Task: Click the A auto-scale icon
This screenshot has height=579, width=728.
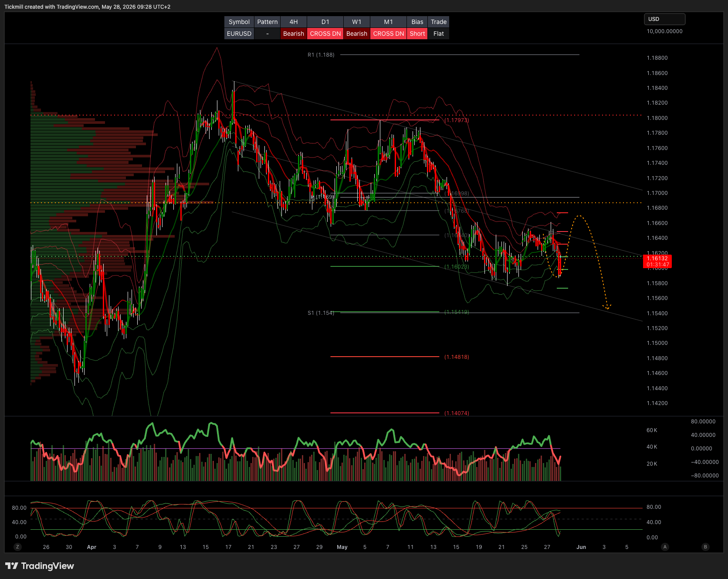Action: [665, 547]
